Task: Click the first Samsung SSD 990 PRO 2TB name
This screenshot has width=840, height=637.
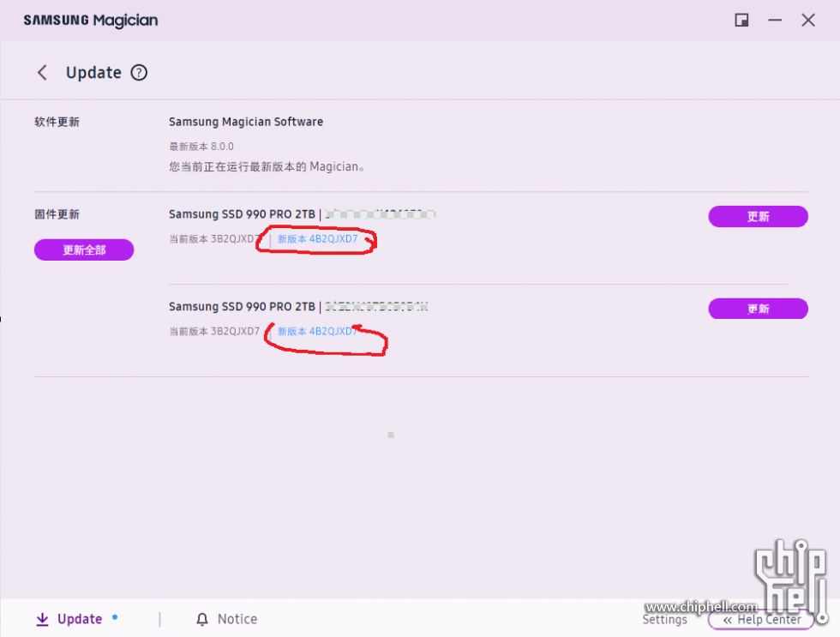Action: point(242,214)
